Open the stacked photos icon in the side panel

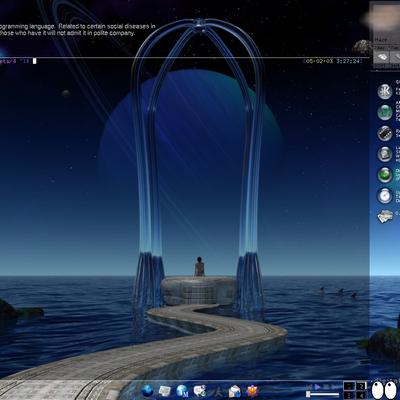pyautogui.click(x=385, y=216)
